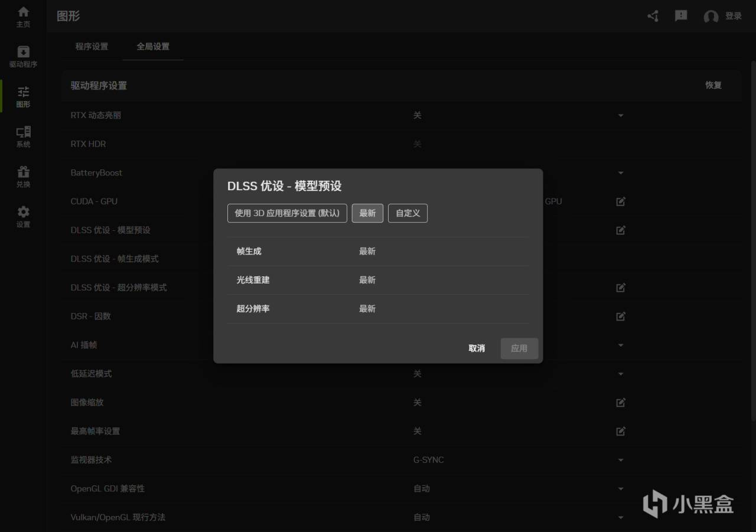The width and height of the screenshot is (756, 532).
Task: Click the AI 插帧 setting label
Action: click(x=84, y=345)
